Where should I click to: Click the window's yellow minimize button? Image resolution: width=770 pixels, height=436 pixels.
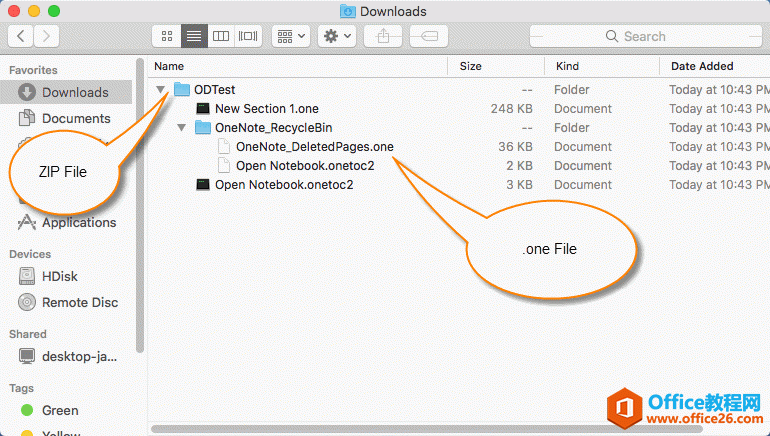pyautogui.click(x=34, y=11)
